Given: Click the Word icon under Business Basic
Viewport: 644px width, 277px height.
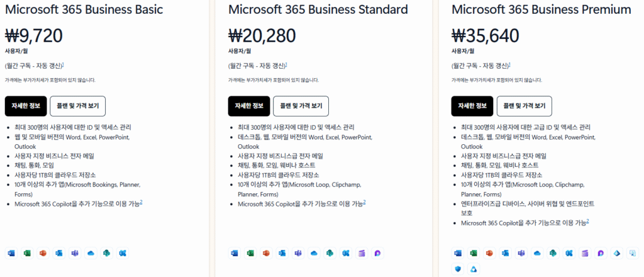Looking at the screenshot, I should tap(11, 252).
